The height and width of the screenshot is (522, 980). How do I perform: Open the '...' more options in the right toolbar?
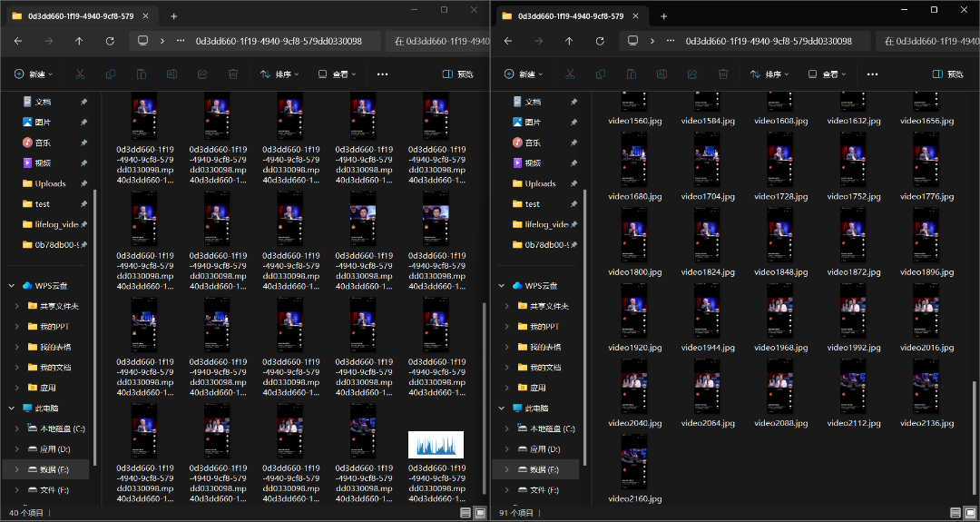[x=872, y=74]
